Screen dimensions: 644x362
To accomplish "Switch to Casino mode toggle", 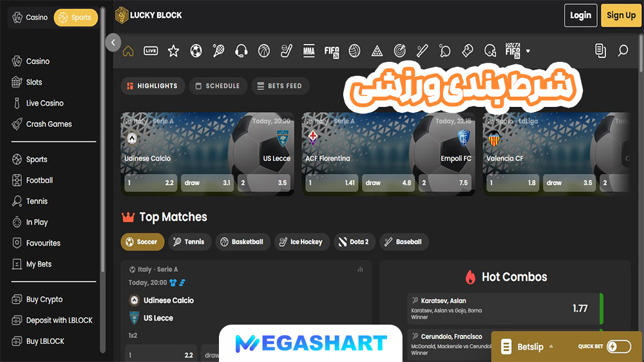I will tap(30, 17).
